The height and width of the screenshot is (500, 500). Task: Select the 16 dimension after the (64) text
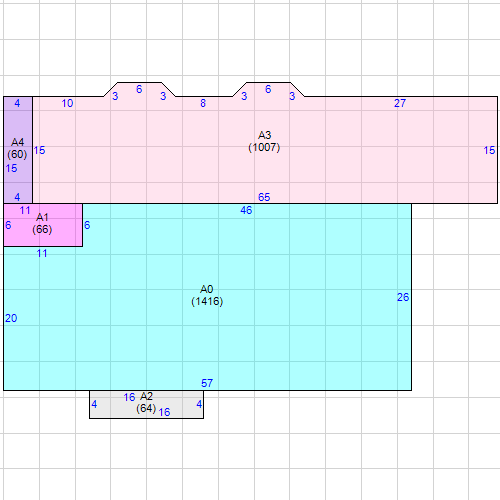point(164,412)
